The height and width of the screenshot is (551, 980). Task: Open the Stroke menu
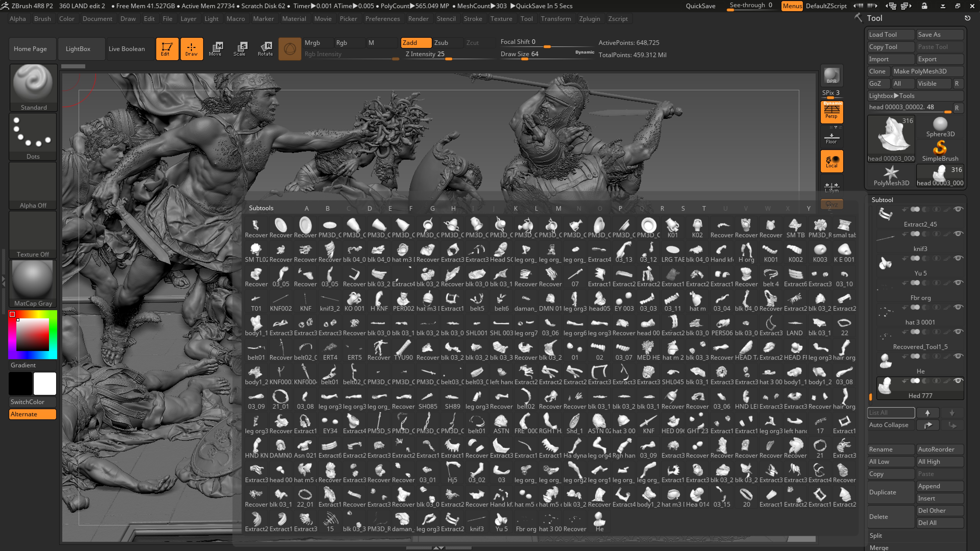(472, 19)
